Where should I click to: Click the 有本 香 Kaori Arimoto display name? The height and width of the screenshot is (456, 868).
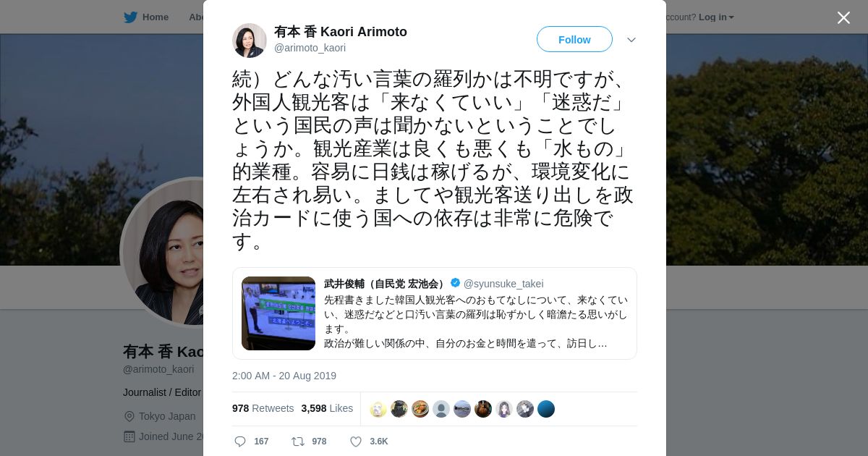tap(341, 32)
